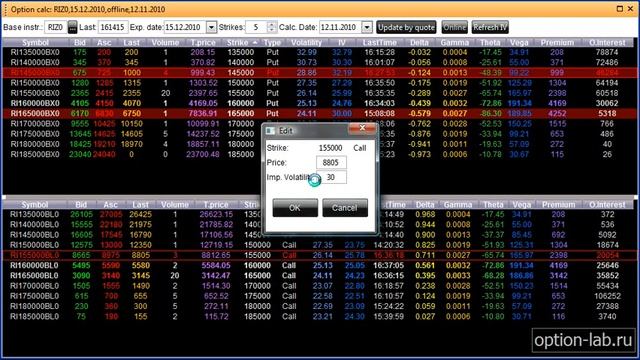Image resolution: width=640 pixels, height=360 pixels.
Task: Sort calls table by Theta header
Action: tap(493, 204)
